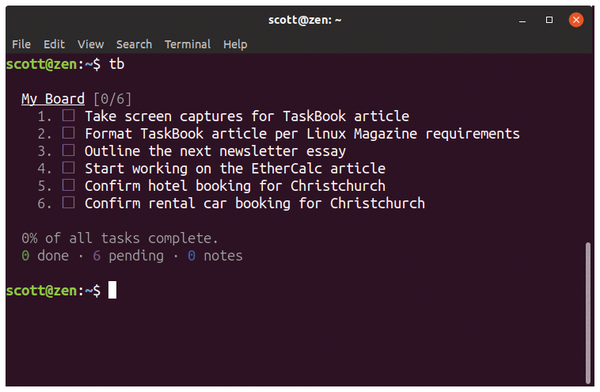
Task: Open the Search menu
Action: [134, 44]
